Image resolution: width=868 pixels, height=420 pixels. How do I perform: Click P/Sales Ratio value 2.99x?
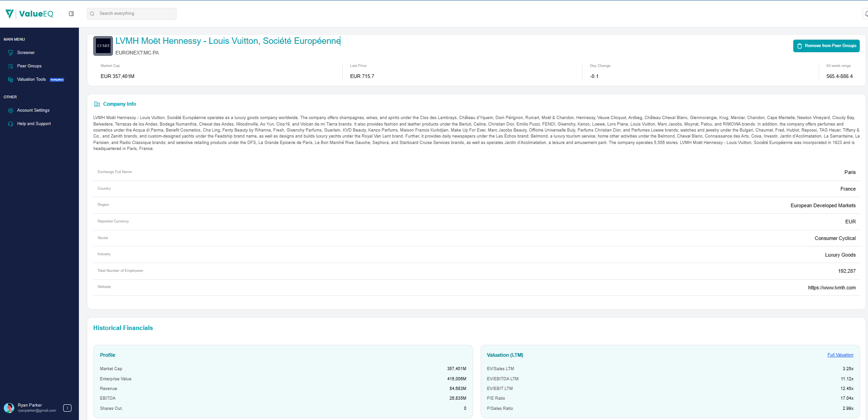click(x=848, y=408)
